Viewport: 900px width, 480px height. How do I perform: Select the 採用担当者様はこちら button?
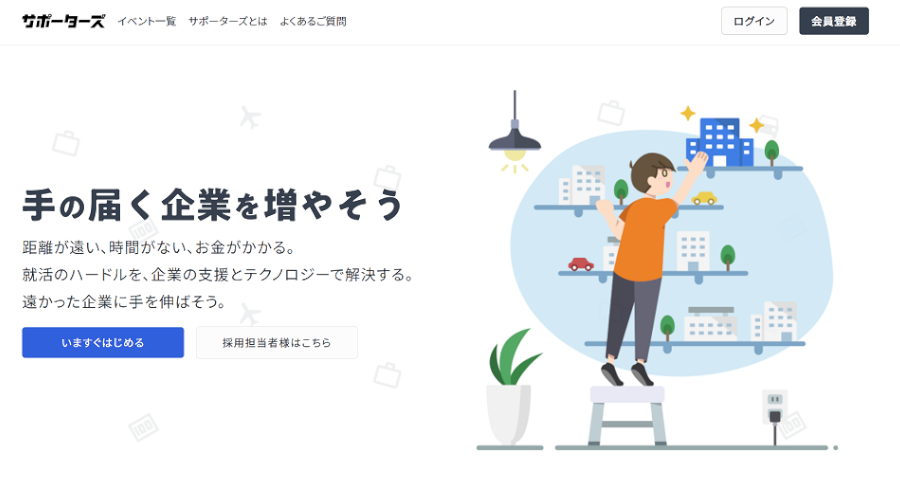277,343
